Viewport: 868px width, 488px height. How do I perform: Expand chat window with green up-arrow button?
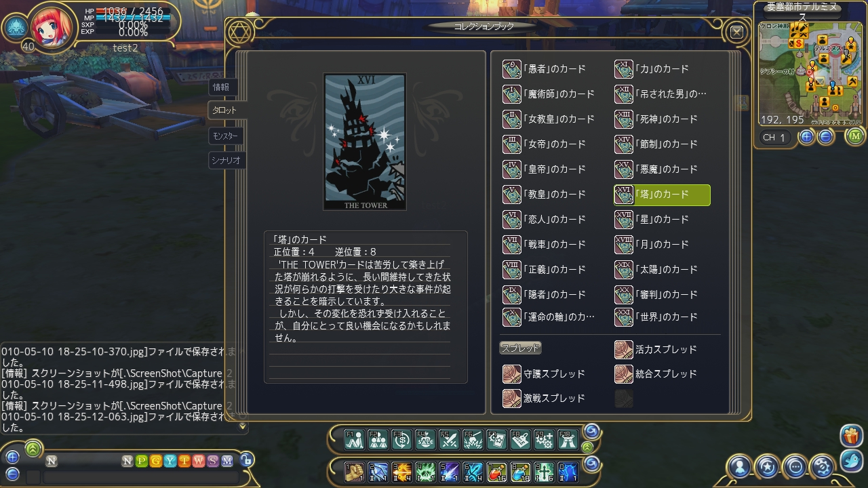click(34, 448)
